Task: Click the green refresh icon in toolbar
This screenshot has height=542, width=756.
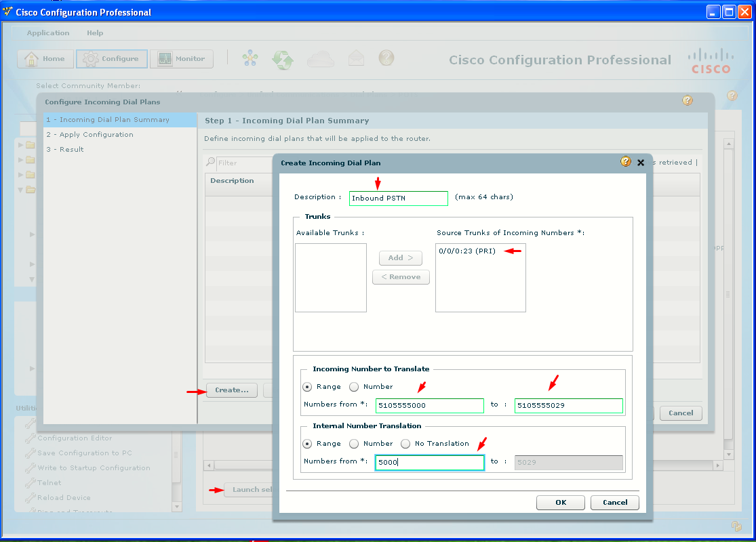Action: coord(283,60)
